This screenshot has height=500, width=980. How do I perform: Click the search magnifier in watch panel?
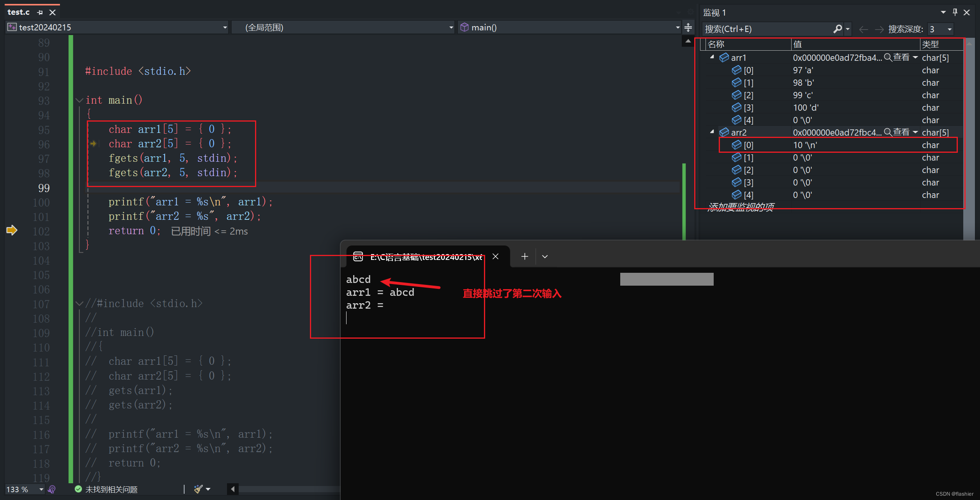(837, 29)
